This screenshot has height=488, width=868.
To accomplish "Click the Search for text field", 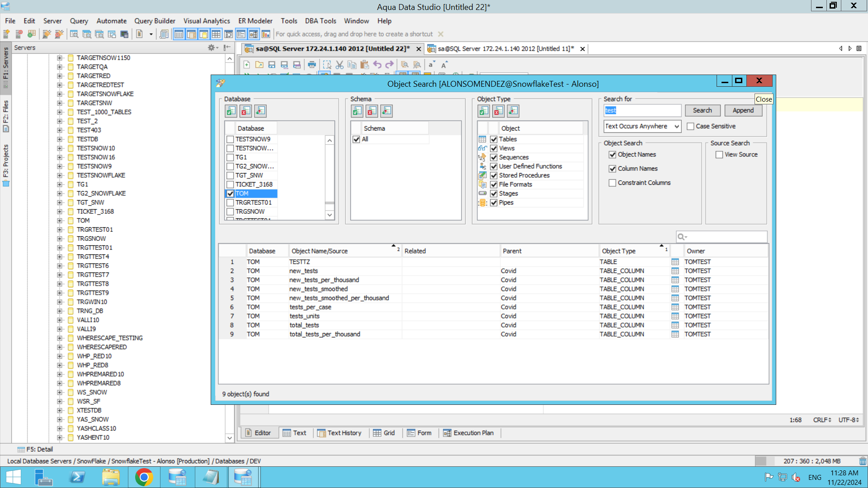I will tap(642, 110).
